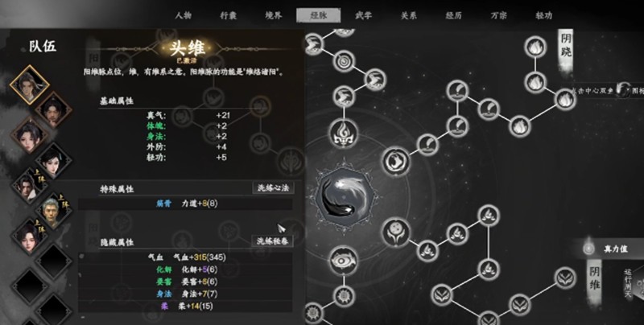Select the hands holding orb node

coord(396,232)
